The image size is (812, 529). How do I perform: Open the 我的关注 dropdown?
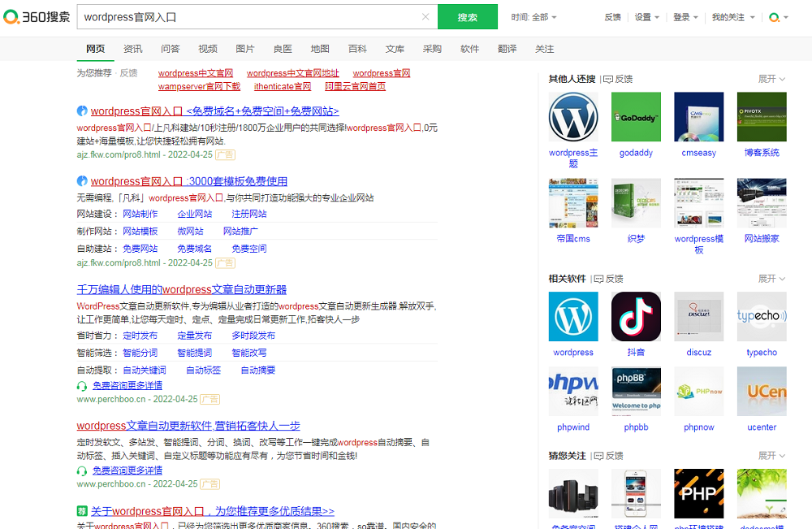[x=732, y=17]
